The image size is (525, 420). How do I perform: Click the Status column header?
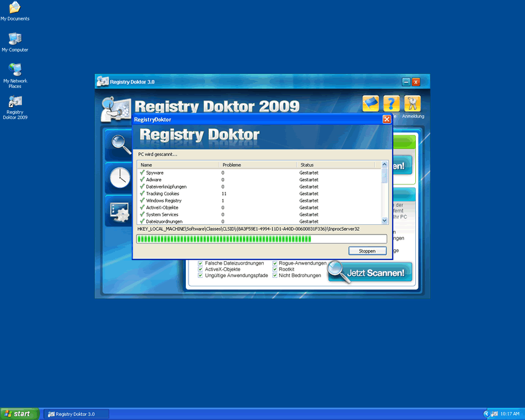336,165
